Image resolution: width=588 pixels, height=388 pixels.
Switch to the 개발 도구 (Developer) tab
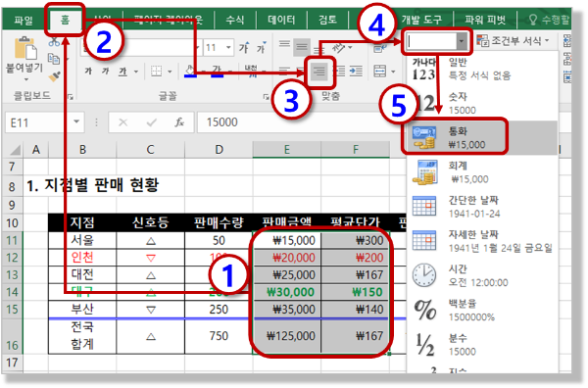pos(421,20)
